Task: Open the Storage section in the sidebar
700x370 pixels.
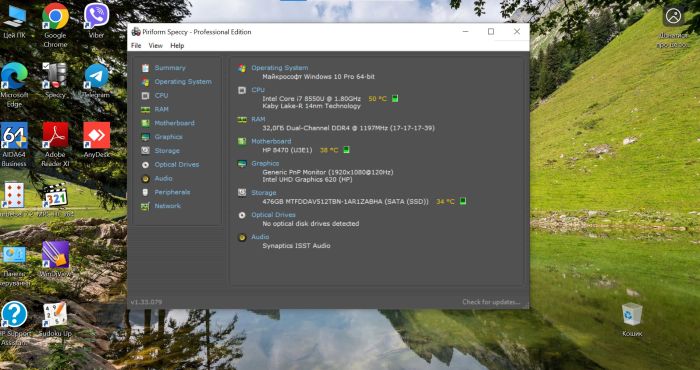Action: coord(167,151)
